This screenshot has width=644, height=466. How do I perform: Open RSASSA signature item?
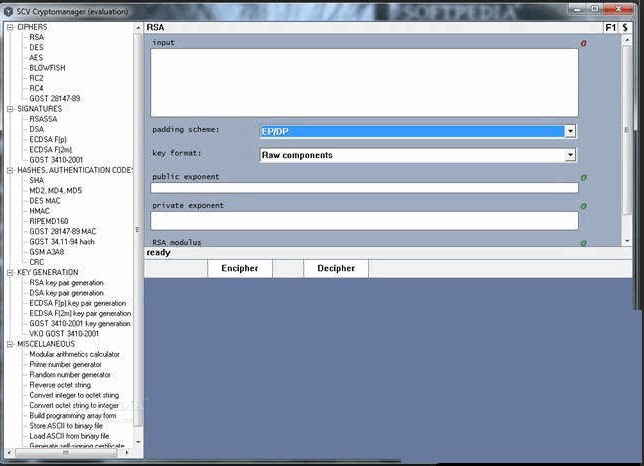[43, 119]
